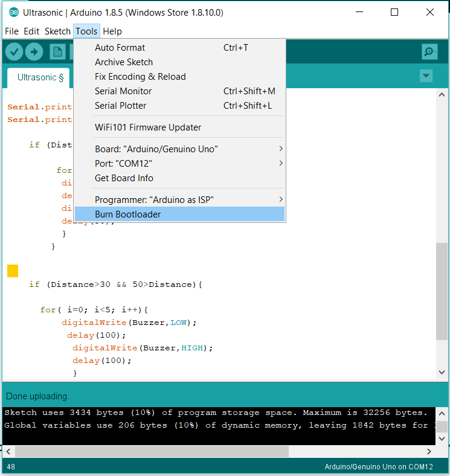The image size is (450, 476).
Task: Open the tab options dropdown arrow
Action: pyautogui.click(x=426, y=76)
